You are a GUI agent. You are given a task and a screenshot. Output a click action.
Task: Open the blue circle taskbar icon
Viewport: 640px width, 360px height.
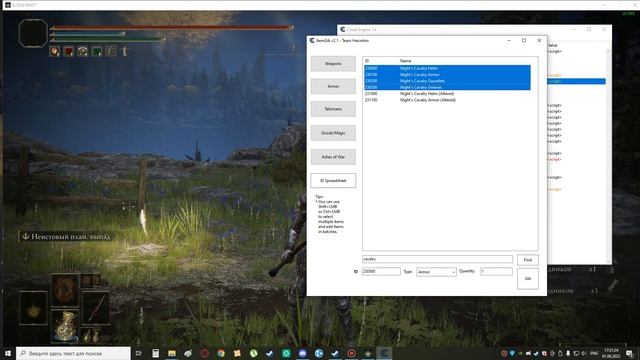319,353
